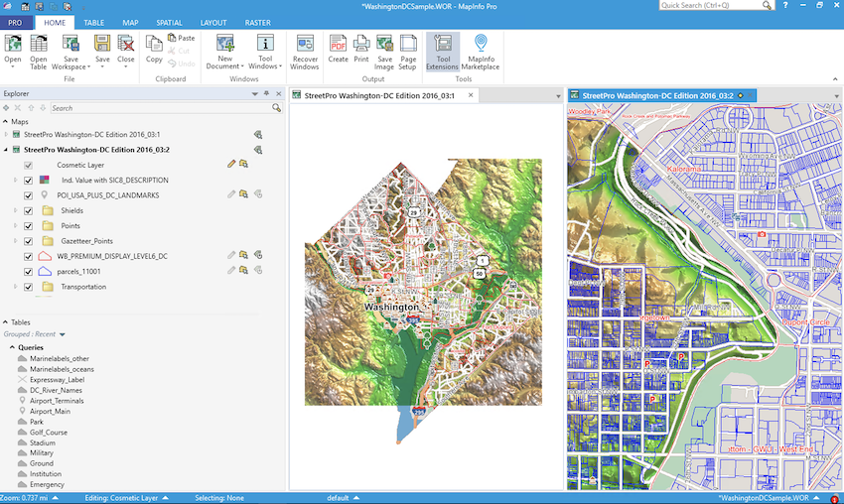Switch to the SPATIAL ribbon tab
Screen dimensions: 844x504
point(169,23)
